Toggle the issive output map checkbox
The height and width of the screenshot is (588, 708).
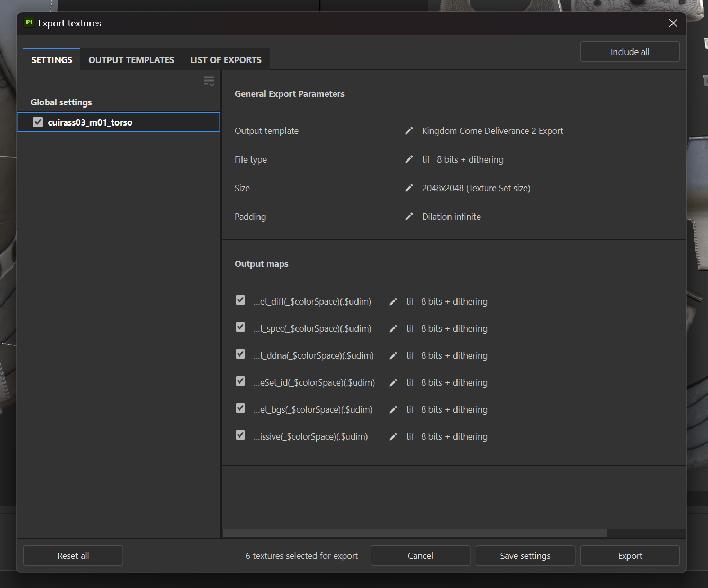[x=240, y=435]
